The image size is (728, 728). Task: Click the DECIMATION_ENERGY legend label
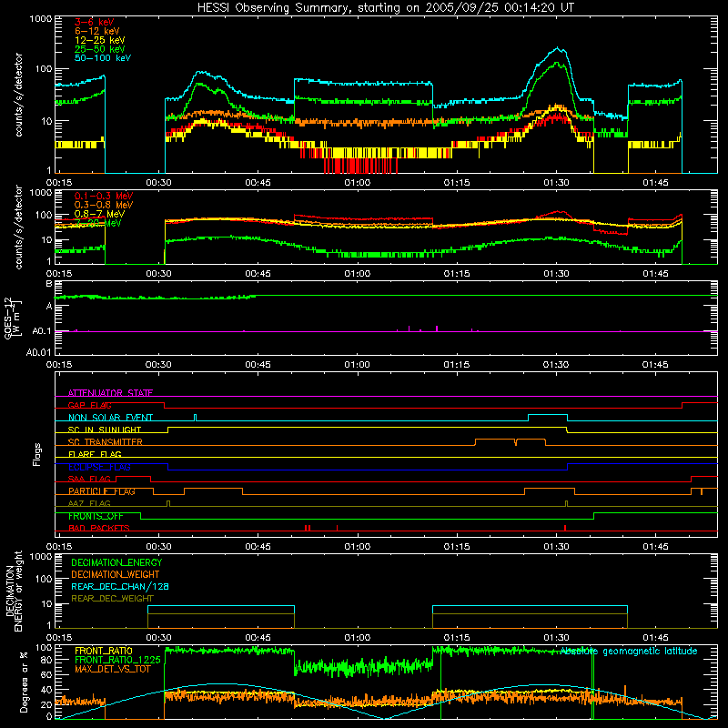(116, 562)
